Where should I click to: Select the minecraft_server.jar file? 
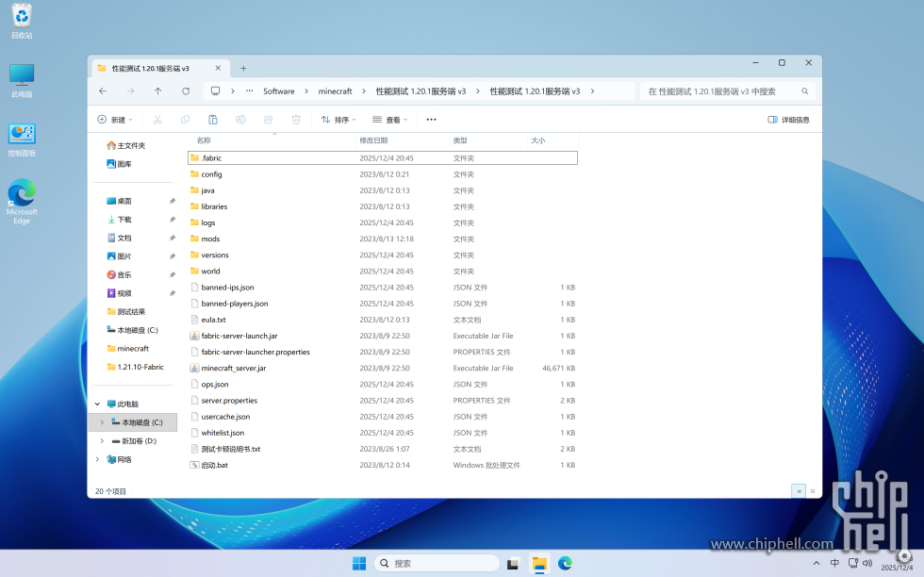point(233,368)
